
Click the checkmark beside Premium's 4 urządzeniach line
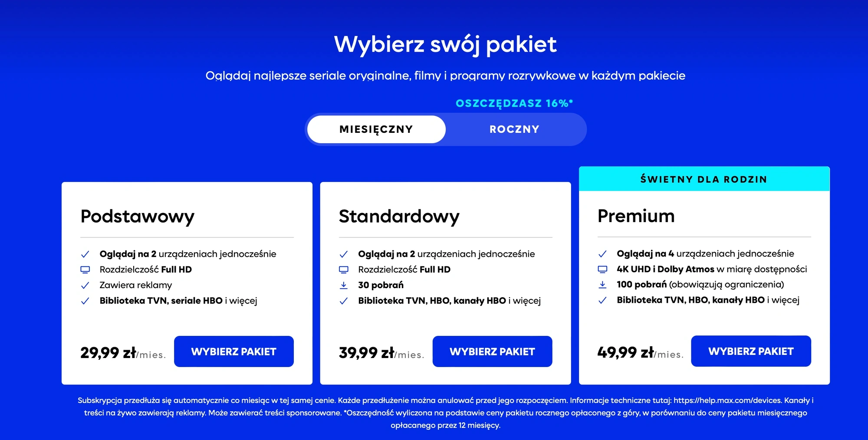point(602,253)
